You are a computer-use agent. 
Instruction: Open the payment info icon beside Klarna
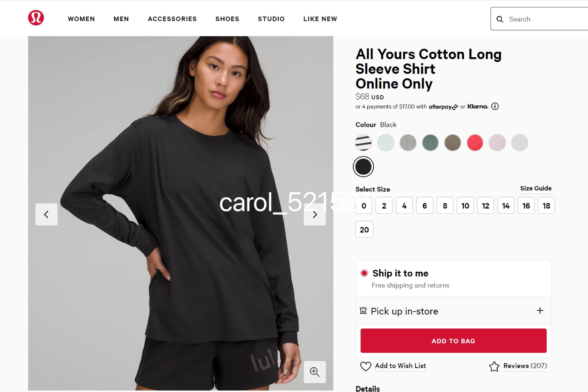(495, 107)
